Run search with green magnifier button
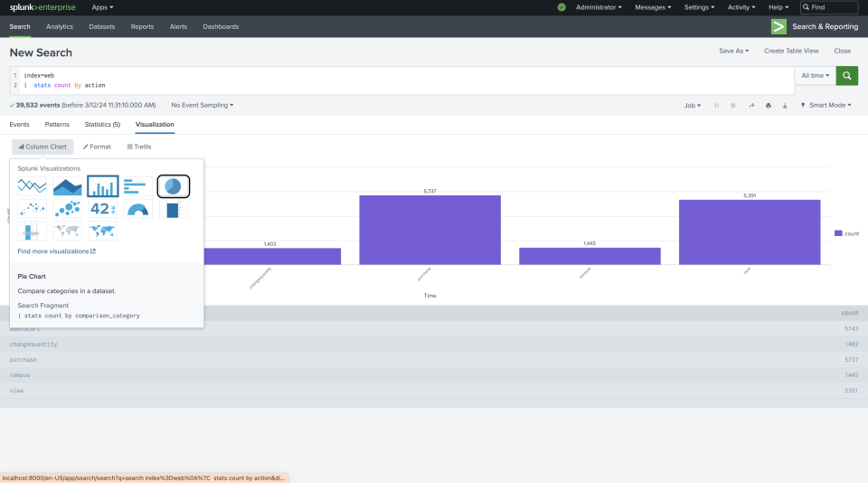The image size is (868, 483). [847, 75]
